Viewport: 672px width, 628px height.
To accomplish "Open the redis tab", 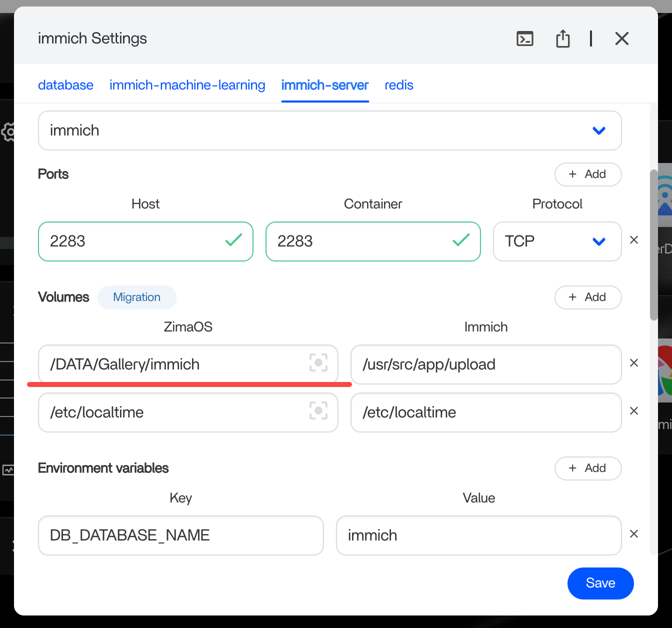I will (399, 85).
